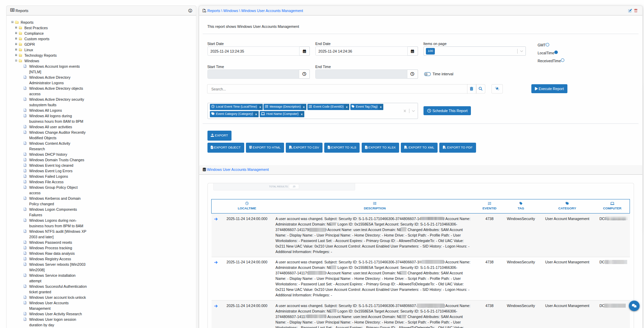Open Windows Failed Logons report
Viewport: 644px width, 328px height.
(48, 176)
